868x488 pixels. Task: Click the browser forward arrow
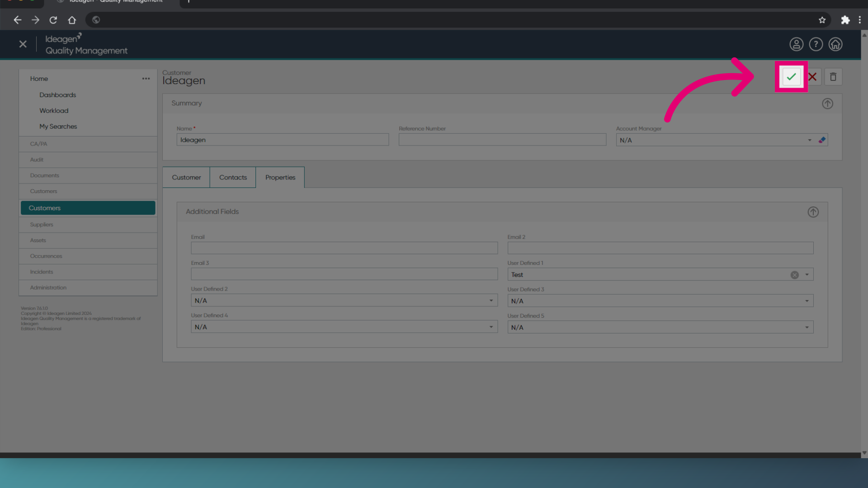(x=35, y=20)
